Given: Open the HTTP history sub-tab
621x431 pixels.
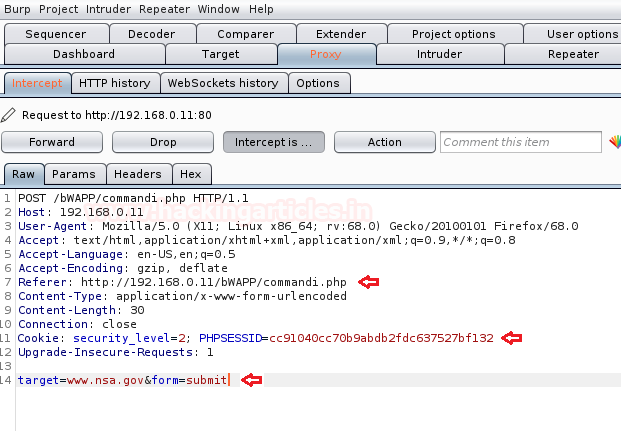Looking at the screenshot, I should click(115, 83).
